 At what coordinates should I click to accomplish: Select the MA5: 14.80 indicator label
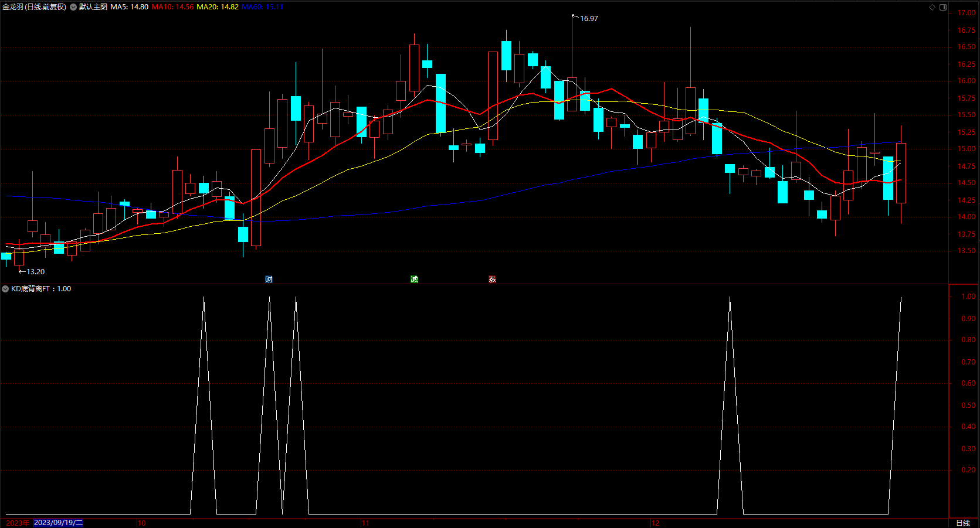coord(130,7)
